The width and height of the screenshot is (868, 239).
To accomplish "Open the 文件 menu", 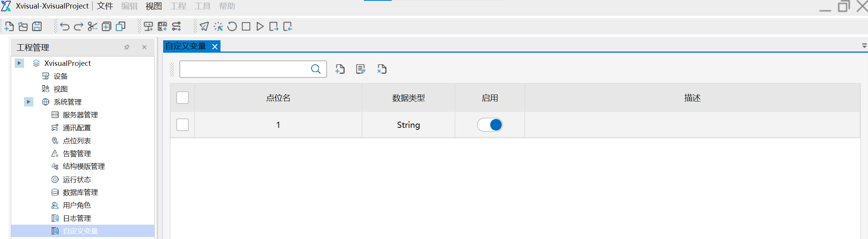I will point(105,6).
